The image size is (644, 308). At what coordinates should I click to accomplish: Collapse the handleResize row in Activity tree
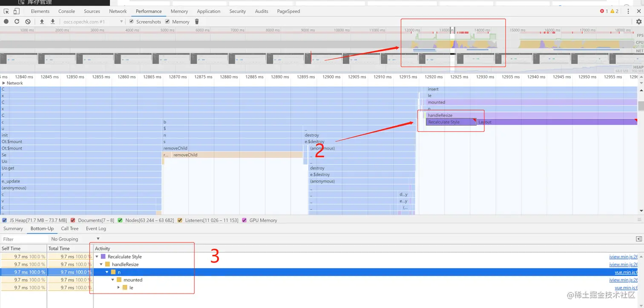click(x=101, y=265)
